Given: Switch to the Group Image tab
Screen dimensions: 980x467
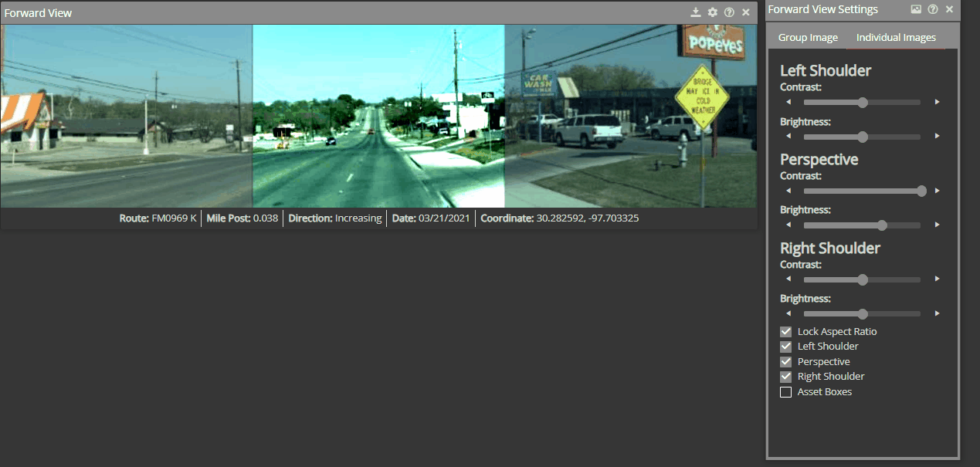Looking at the screenshot, I should pyautogui.click(x=808, y=37).
